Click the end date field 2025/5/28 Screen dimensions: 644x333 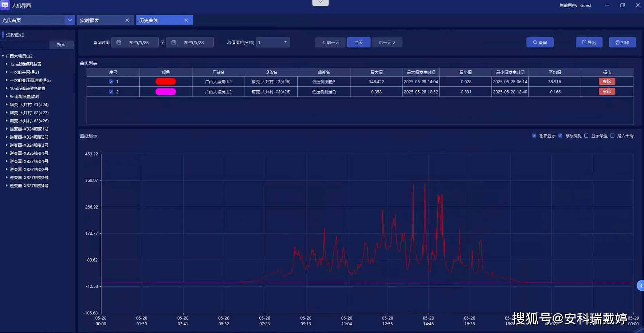point(190,43)
